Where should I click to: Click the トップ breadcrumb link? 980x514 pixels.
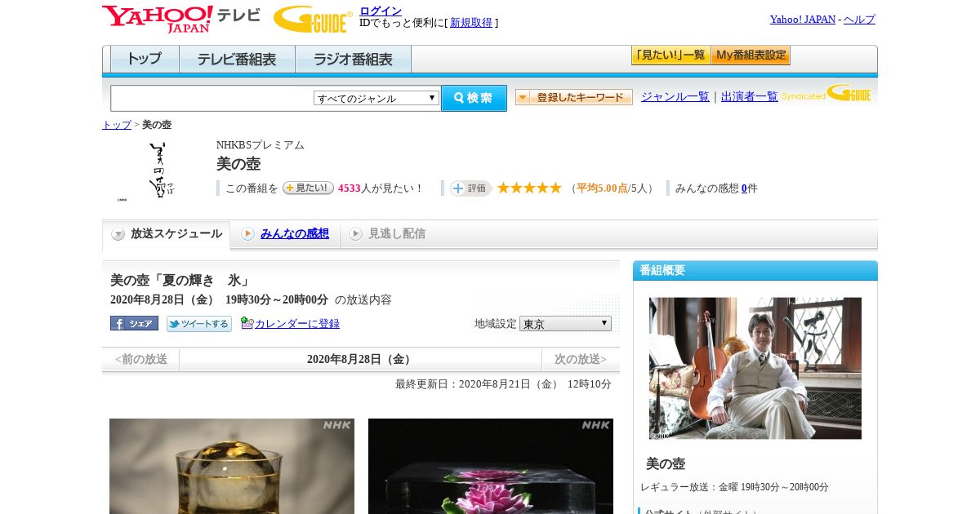pyautogui.click(x=117, y=125)
